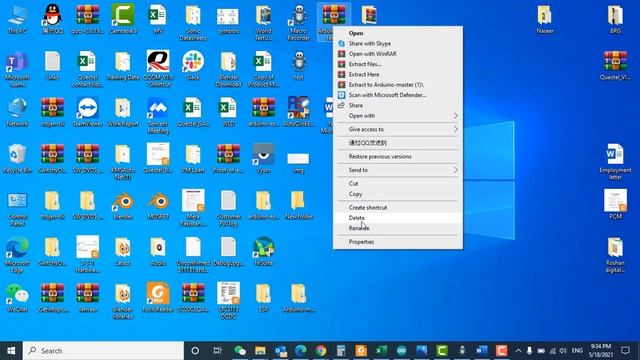This screenshot has height=360, width=640.
Task: Click Extract Here in context menu
Action: (x=398, y=74)
